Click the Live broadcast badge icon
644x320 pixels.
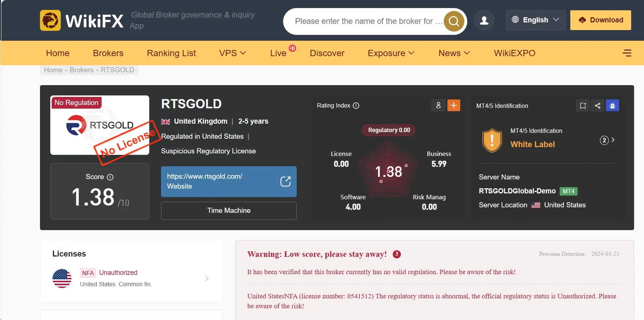(x=292, y=48)
